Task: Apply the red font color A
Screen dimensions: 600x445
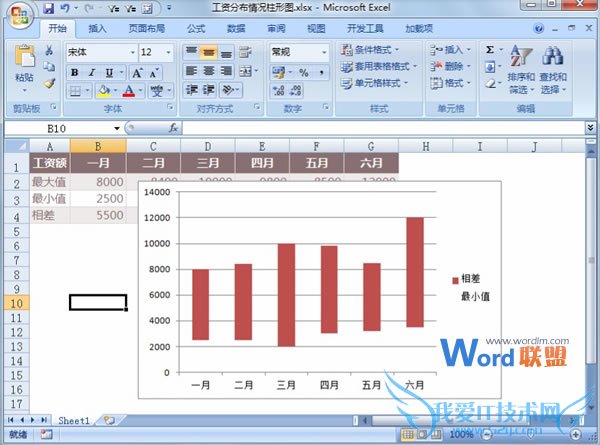Action: (129, 91)
